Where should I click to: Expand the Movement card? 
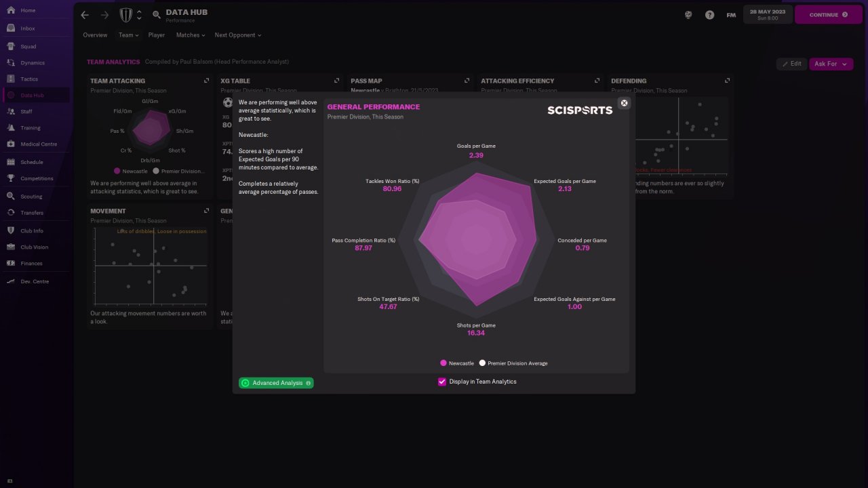click(x=206, y=211)
